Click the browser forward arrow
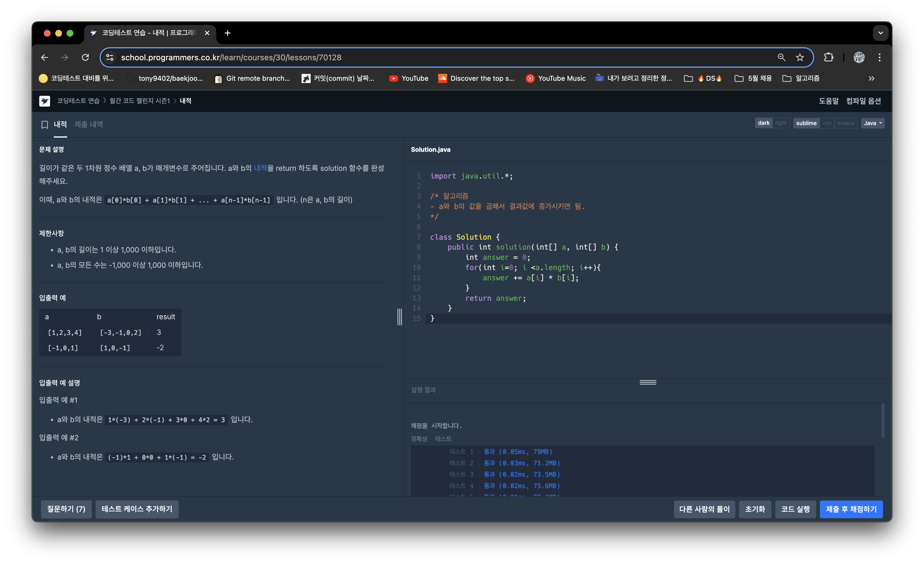The width and height of the screenshot is (924, 564). tap(65, 57)
